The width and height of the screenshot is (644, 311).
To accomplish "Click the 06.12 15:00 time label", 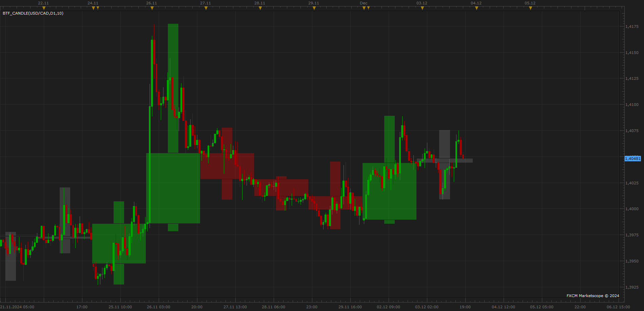I will (618, 307).
